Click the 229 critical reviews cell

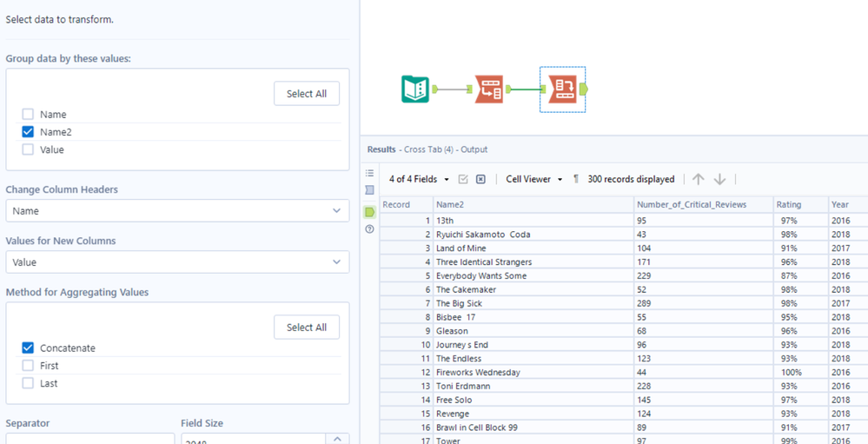(704, 275)
